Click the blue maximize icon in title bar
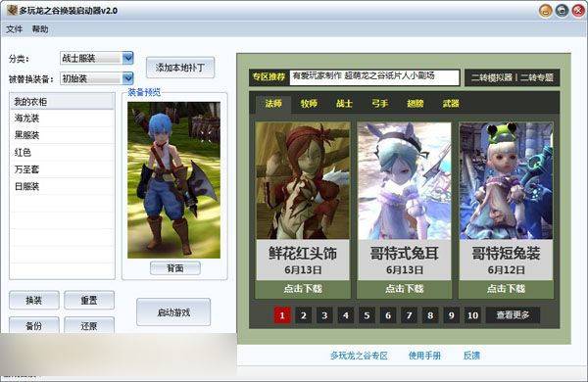The height and width of the screenshot is (382, 588). pyautogui.click(x=562, y=11)
